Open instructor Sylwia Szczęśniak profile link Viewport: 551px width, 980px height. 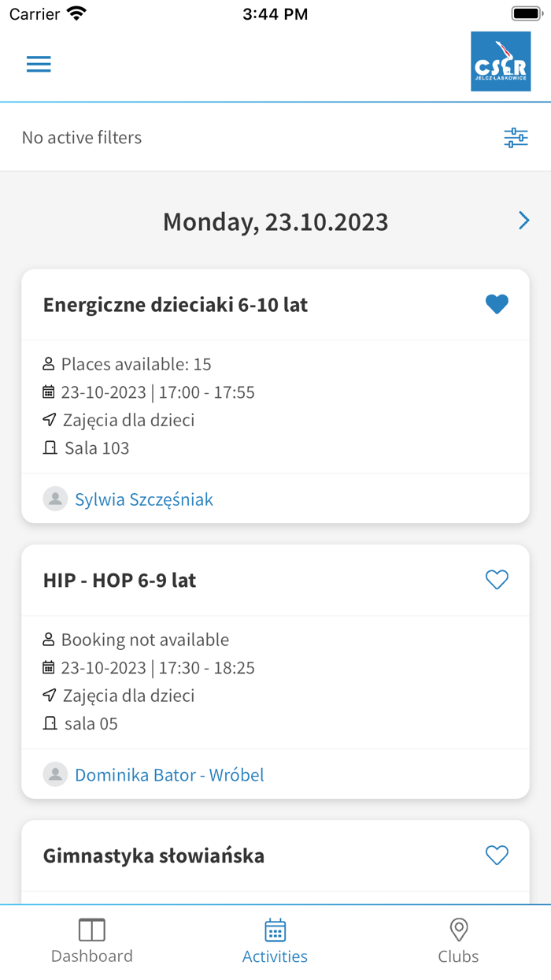144,499
